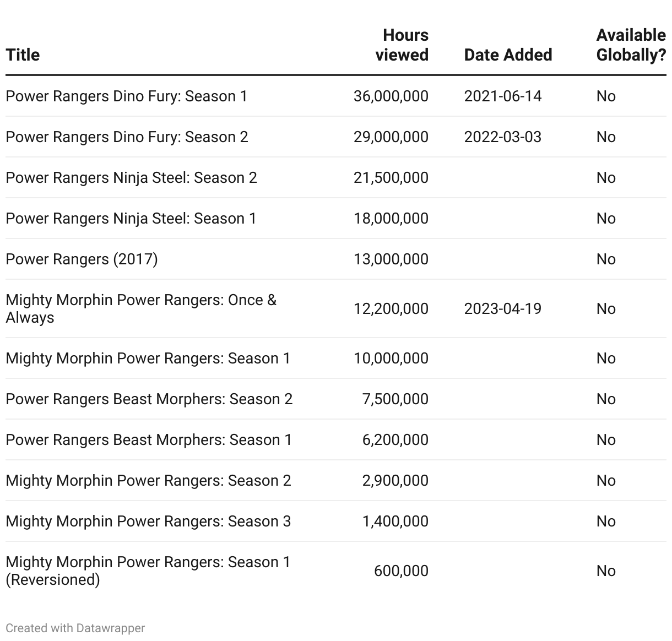Click Mighty Morphin Power Rangers: Once & Always
The image size is (672, 641).
click(x=141, y=309)
